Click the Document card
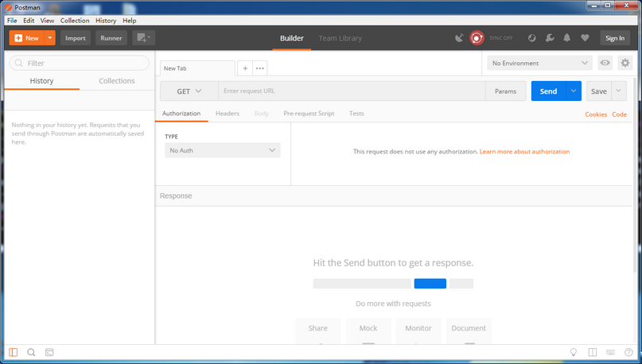642x364 pixels. coord(469,331)
